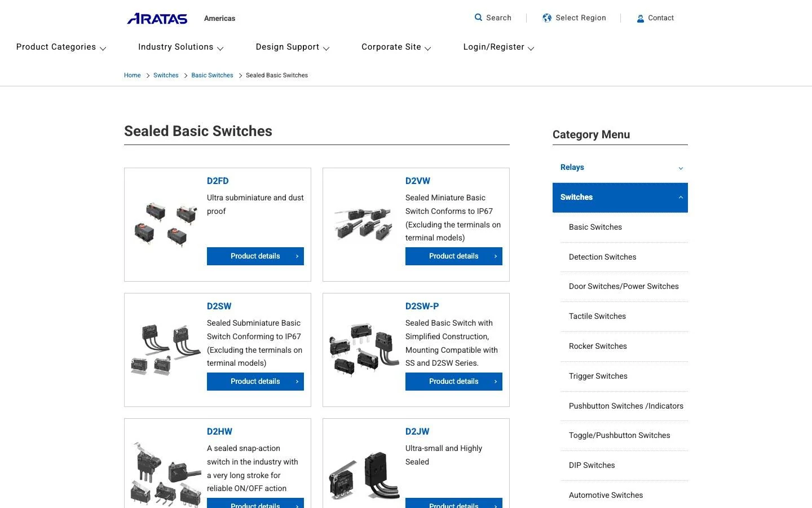Click Product details button for D2VW
Viewport: 812px width, 508px height.
(x=454, y=256)
